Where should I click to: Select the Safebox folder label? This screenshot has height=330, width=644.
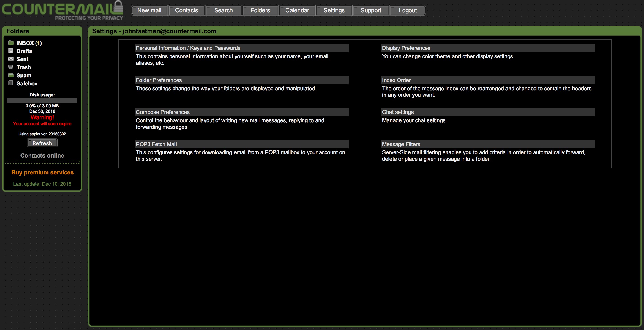coord(27,83)
